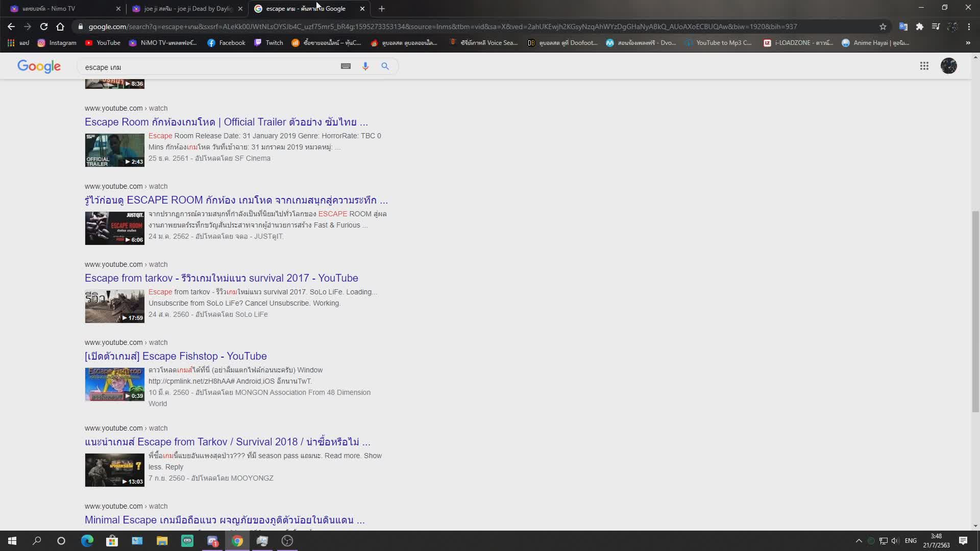The width and height of the screenshot is (980, 551).
Task: Open Chrome's three-dot menu
Action: [969, 27]
